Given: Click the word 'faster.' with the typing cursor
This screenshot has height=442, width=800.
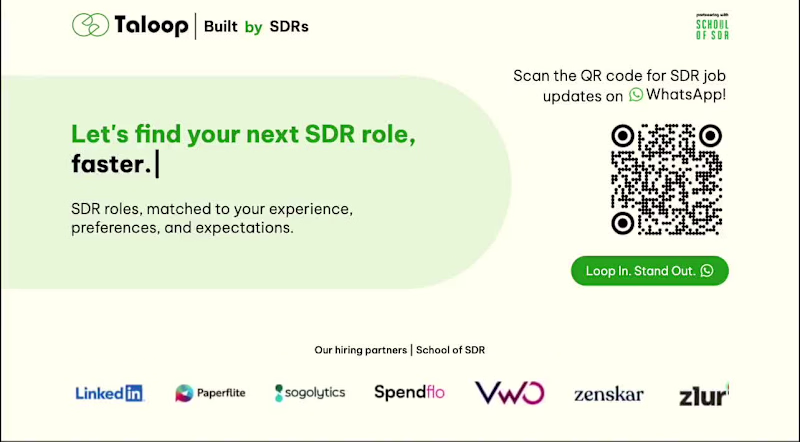Looking at the screenshot, I should 110,164.
